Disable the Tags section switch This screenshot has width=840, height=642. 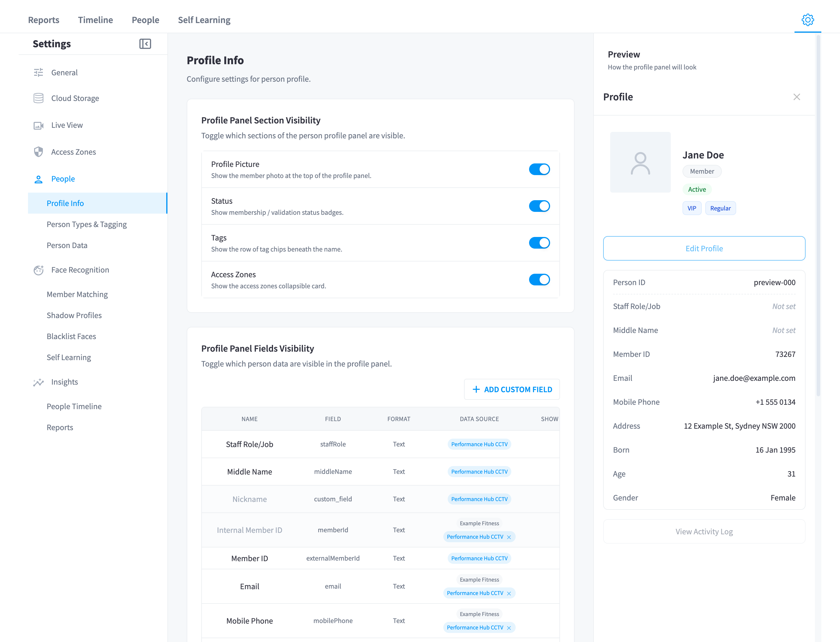click(x=539, y=243)
